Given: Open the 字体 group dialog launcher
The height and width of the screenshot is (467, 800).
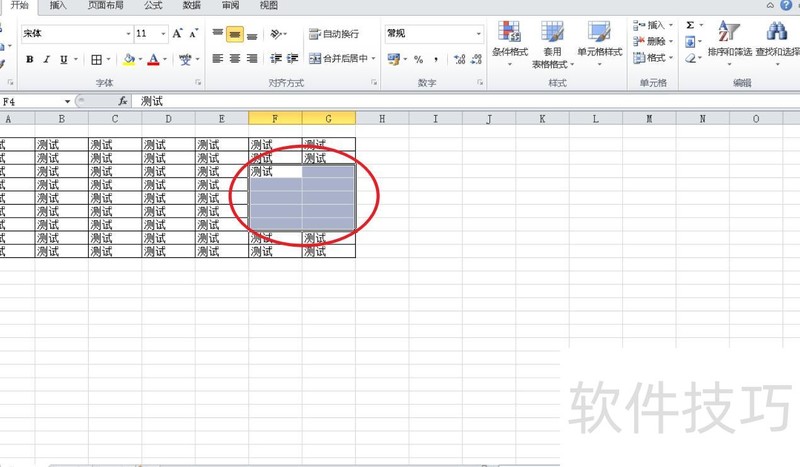Looking at the screenshot, I should [x=198, y=82].
